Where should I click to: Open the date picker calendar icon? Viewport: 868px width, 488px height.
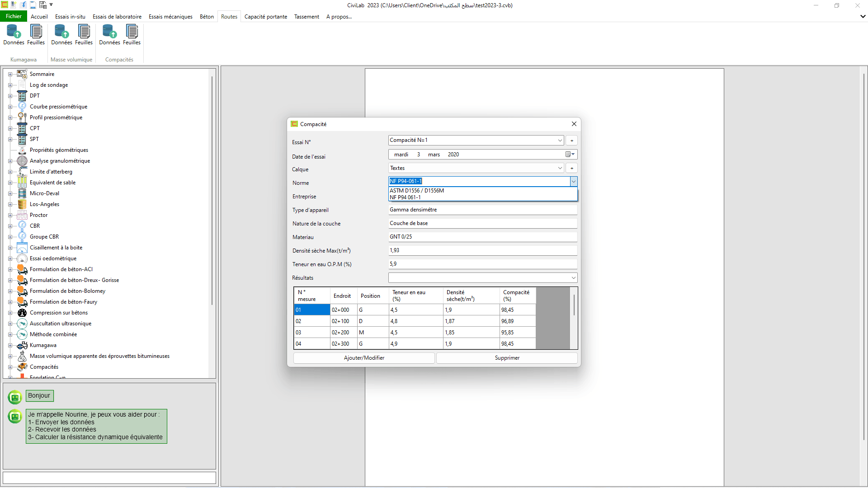570,155
